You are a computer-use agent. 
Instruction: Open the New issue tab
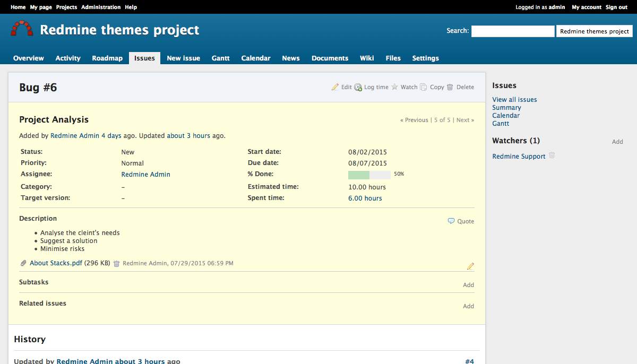click(x=184, y=58)
